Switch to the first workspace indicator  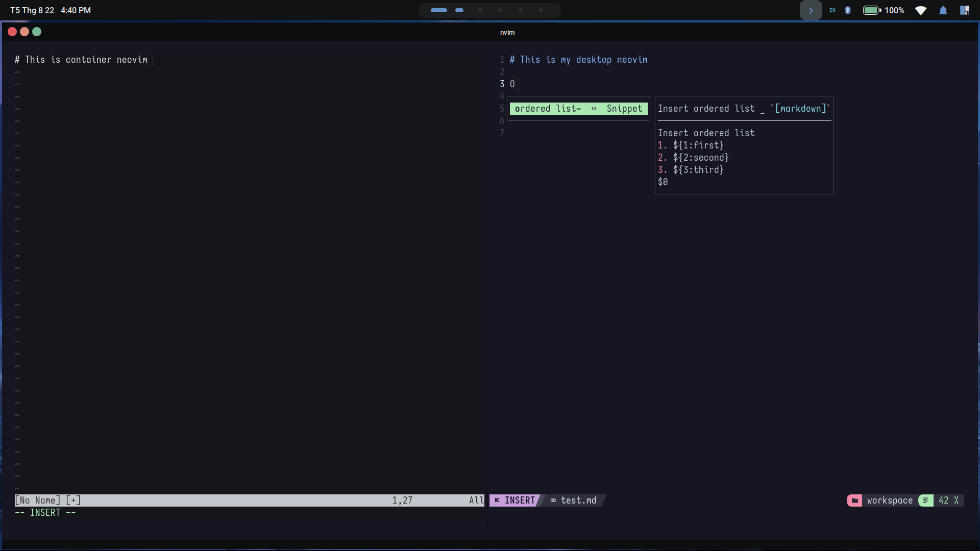439,10
